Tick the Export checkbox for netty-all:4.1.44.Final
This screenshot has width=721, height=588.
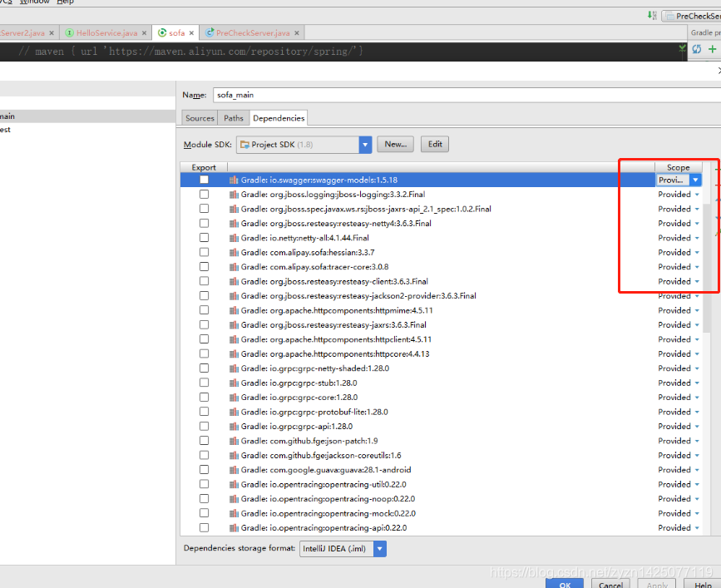coord(204,238)
